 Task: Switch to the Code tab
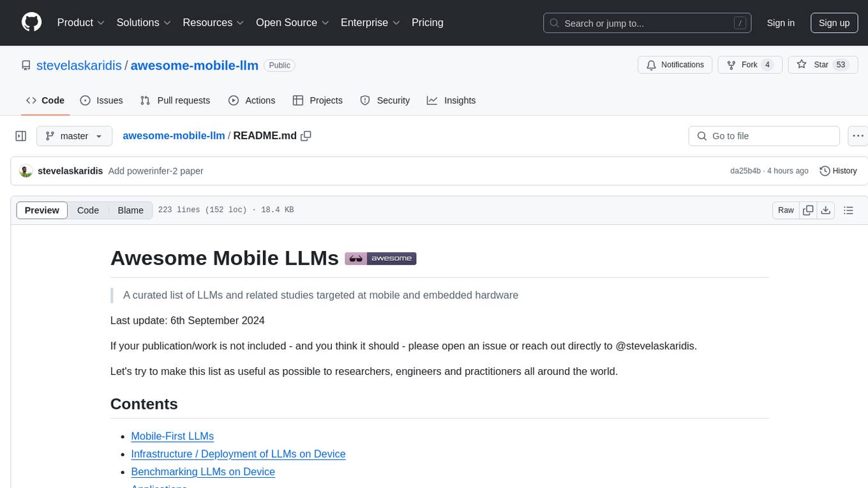(45, 100)
